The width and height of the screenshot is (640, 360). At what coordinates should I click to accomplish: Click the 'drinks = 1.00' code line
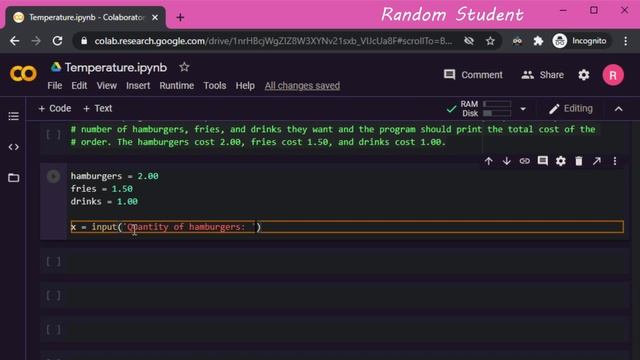coord(104,201)
